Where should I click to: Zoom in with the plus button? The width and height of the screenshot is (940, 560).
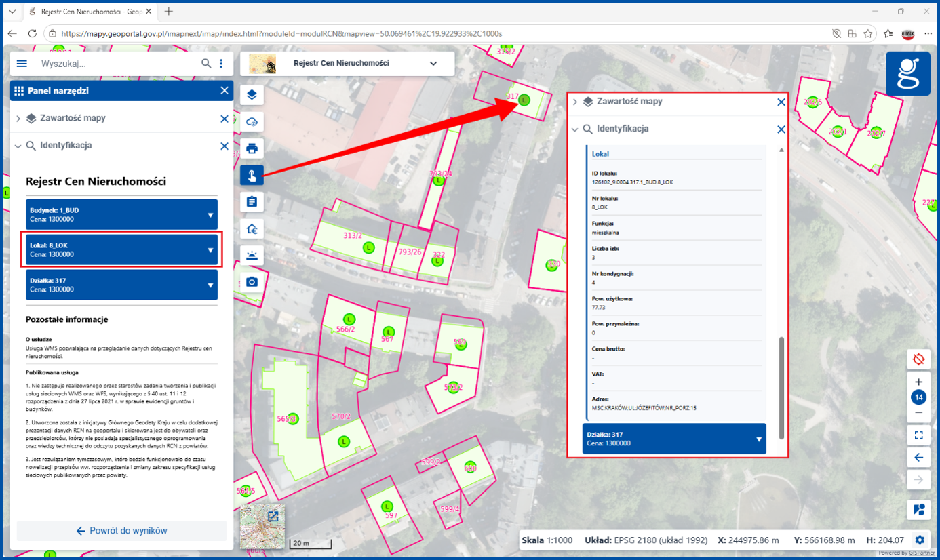point(919,382)
